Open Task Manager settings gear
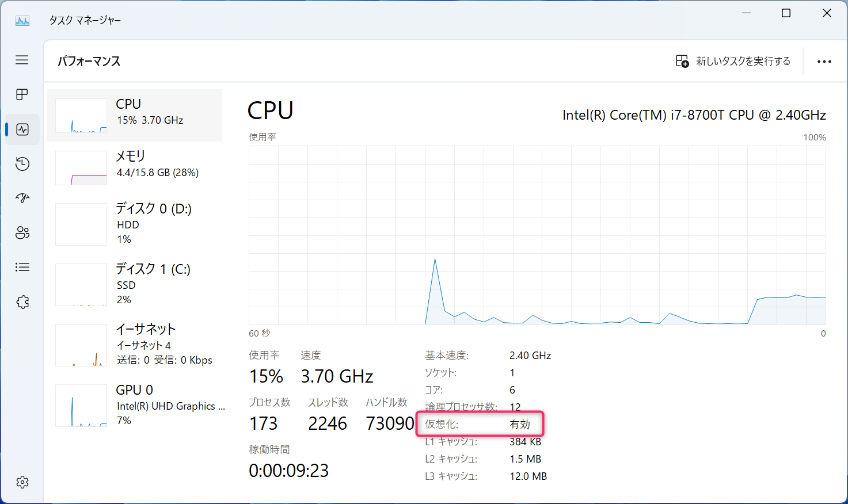Viewport: 848px width, 504px height. click(22, 482)
